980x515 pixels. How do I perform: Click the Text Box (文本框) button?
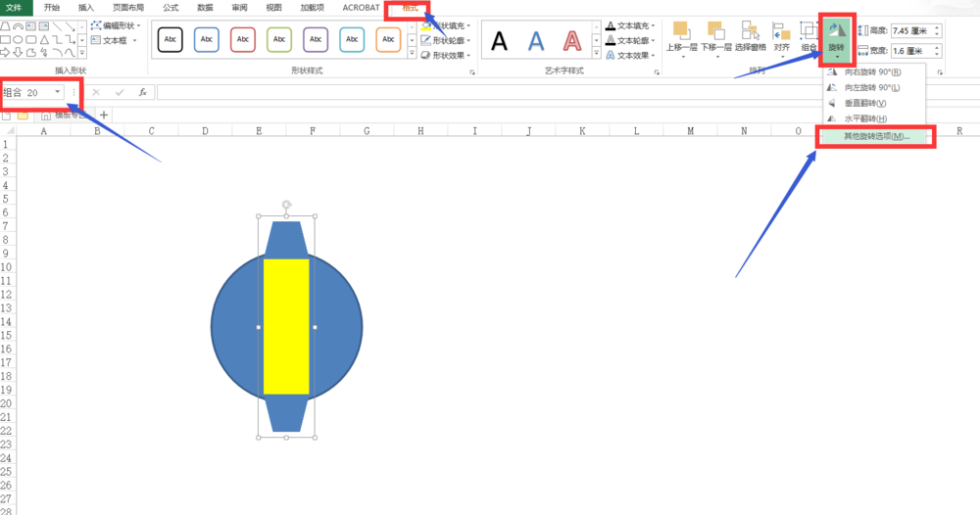click(114, 40)
